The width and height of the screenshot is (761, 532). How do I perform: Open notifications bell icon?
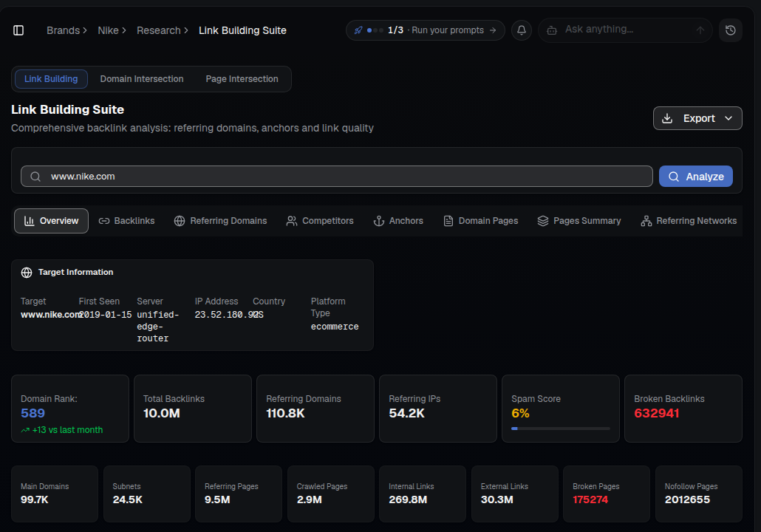(521, 30)
